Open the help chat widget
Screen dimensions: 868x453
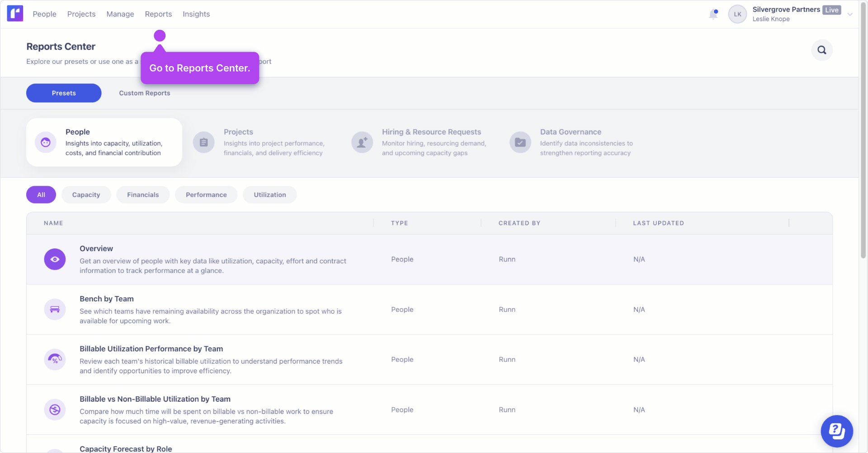[837, 431]
